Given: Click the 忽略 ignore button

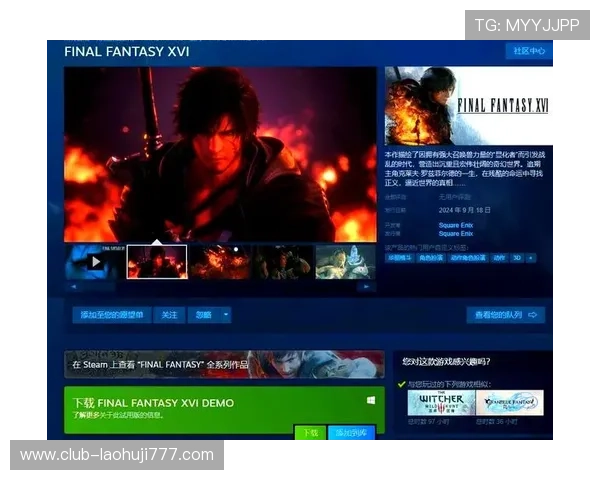Looking at the screenshot, I should [203, 315].
